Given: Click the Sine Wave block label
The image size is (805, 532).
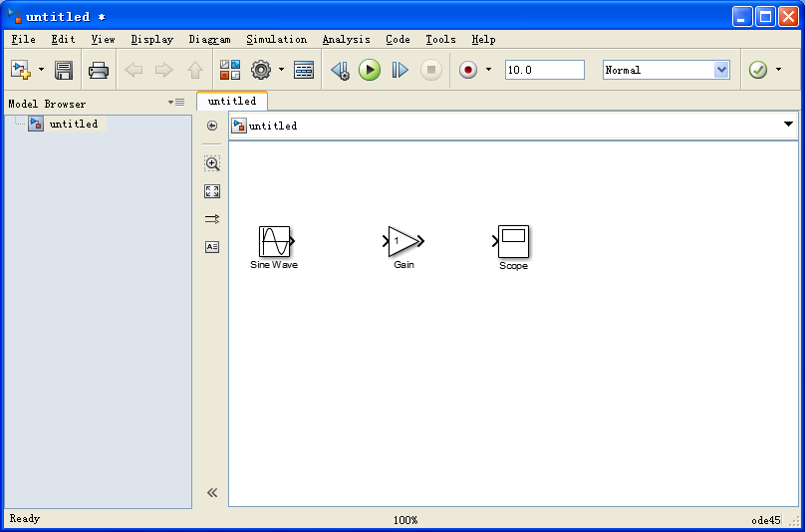Looking at the screenshot, I should [x=274, y=265].
